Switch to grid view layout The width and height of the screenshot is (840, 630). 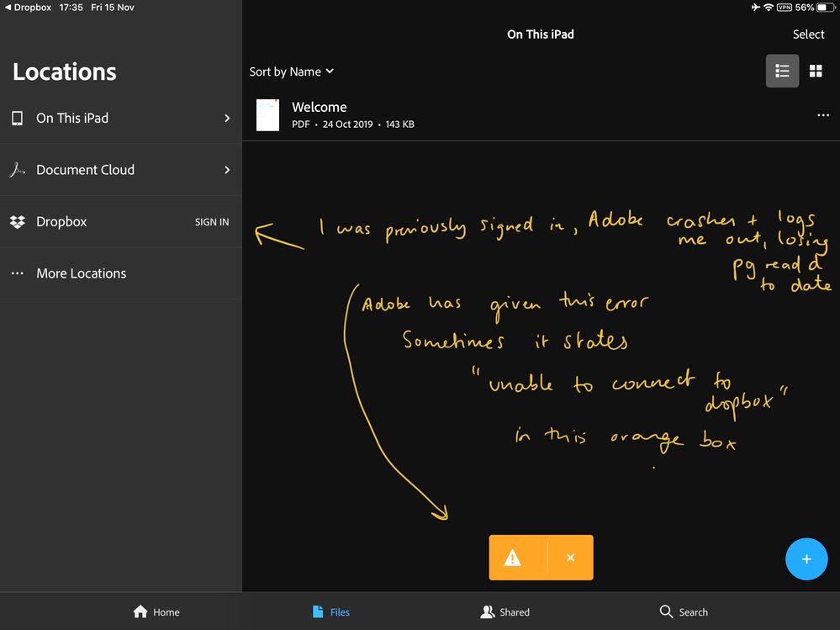coord(816,71)
